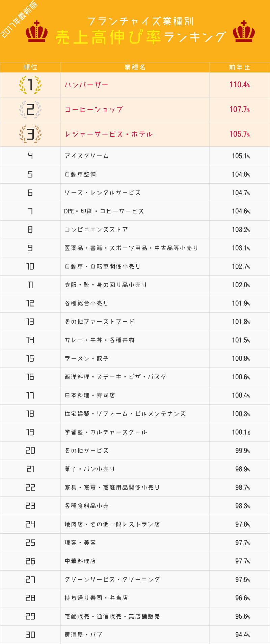Select 学習塾・カルチャースクール row
Screen dimensions: 270x644
tap(135, 432)
